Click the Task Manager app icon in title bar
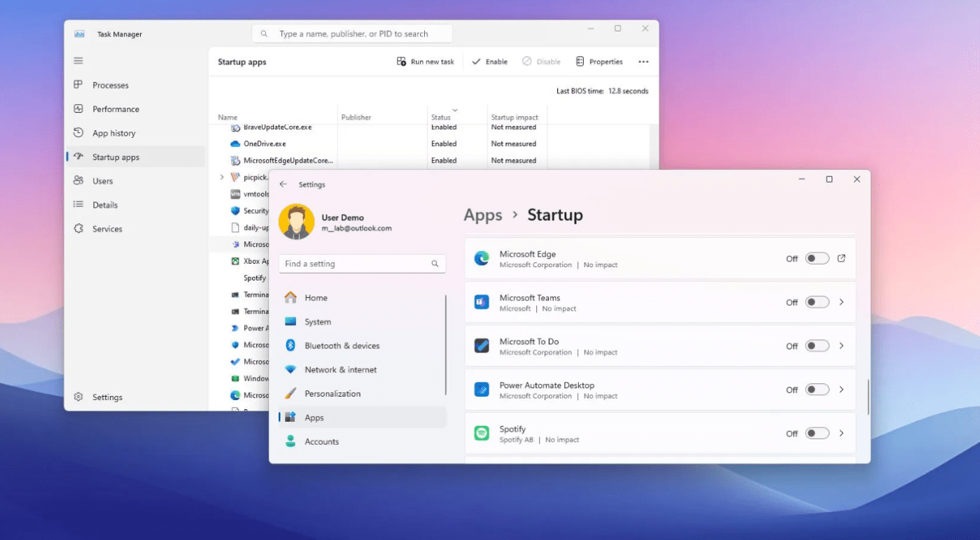 pos(79,34)
